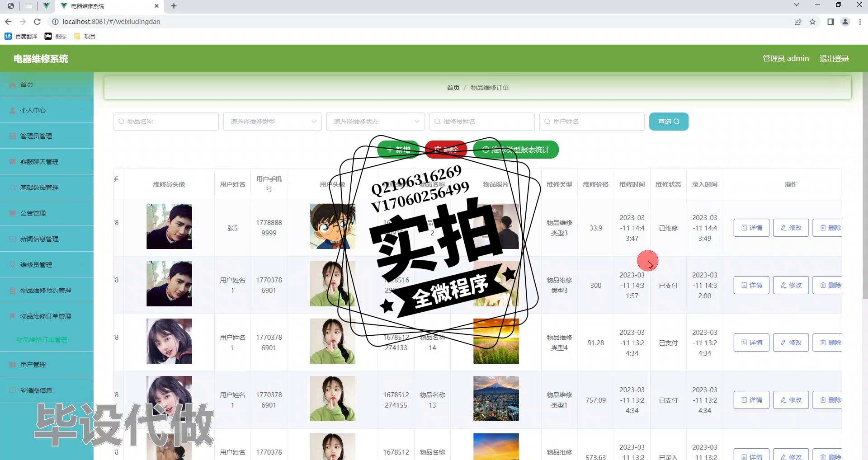Image resolution: width=868 pixels, height=460 pixels.
Task: Click the red 删除 batch button
Action: point(446,150)
